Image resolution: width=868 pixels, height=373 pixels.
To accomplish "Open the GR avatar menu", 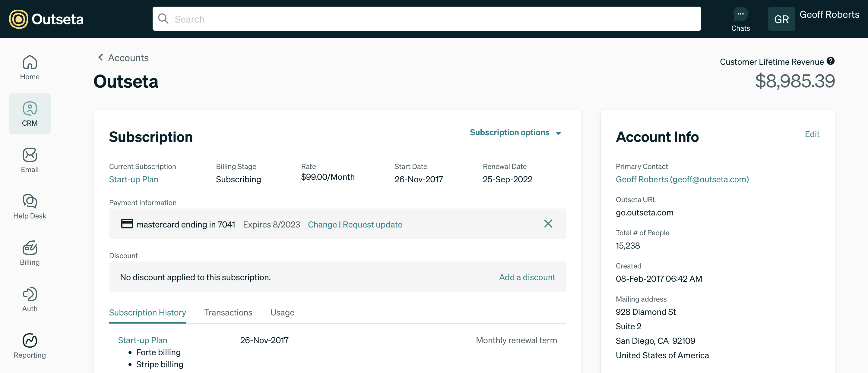I will pos(782,19).
